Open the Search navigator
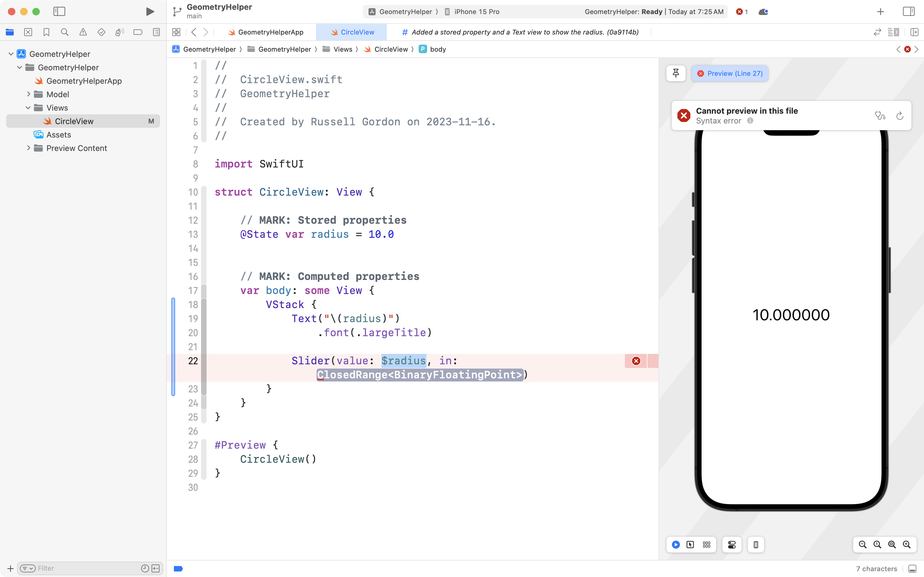Screen dimensions: 924x577 click(64, 32)
